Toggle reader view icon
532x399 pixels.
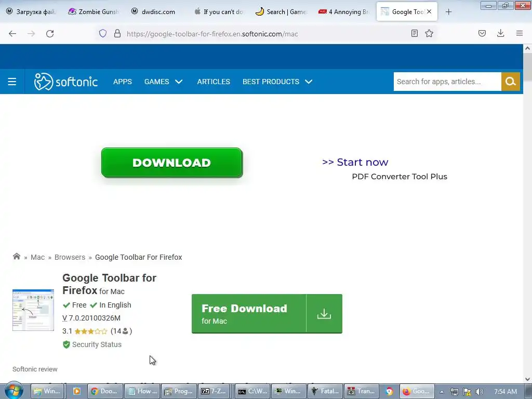point(414,33)
